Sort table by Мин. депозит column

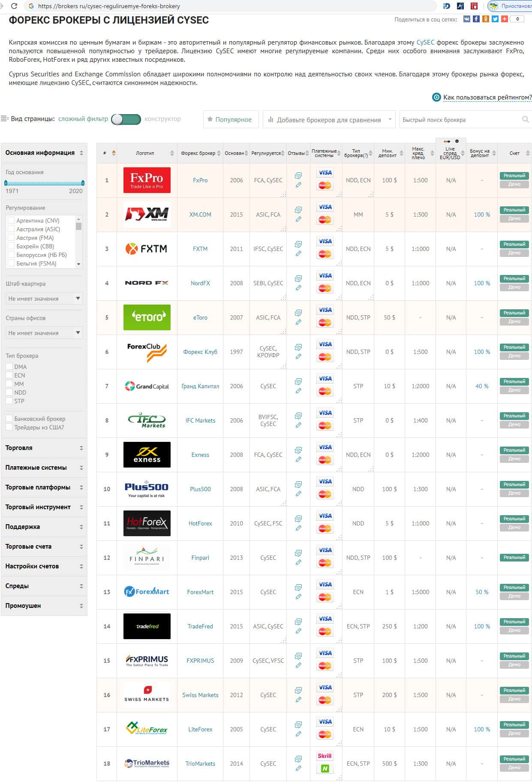pos(390,153)
